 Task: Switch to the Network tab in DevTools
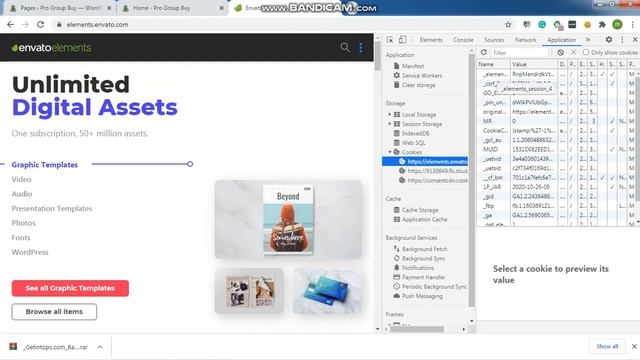click(525, 40)
